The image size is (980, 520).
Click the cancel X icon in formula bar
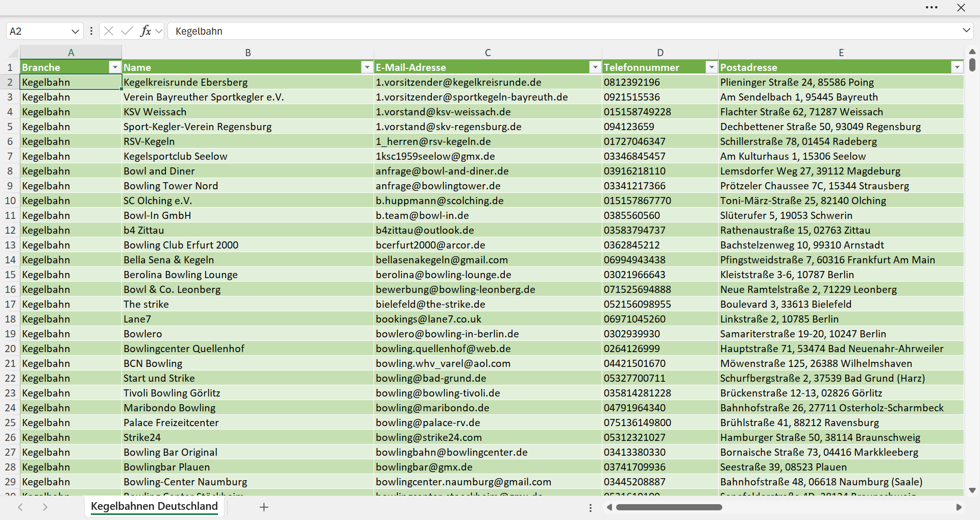click(109, 31)
